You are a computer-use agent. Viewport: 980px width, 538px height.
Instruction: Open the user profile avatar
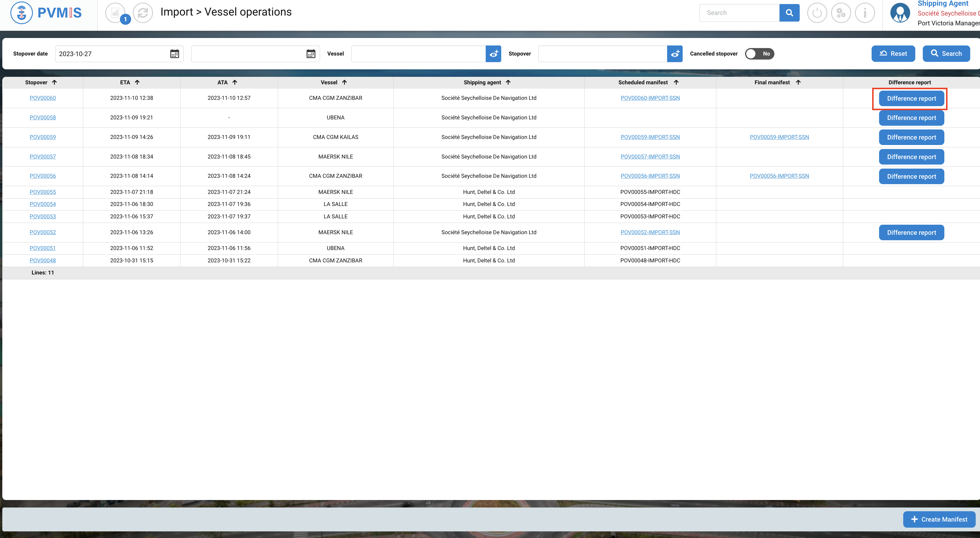tap(900, 13)
